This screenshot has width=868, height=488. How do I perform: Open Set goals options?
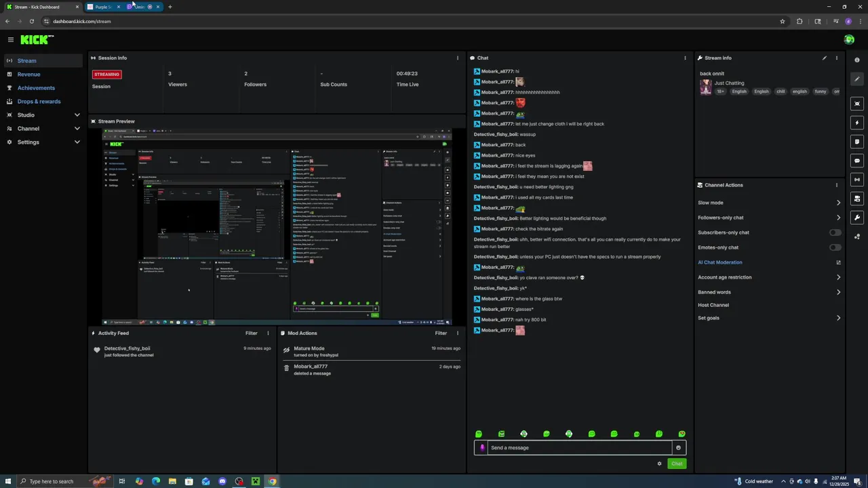769,318
